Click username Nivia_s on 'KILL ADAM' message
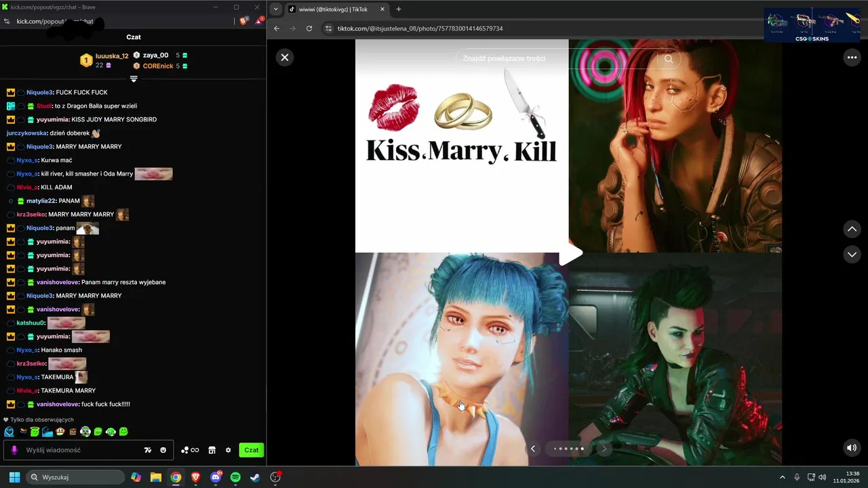Screen dimensions: 868x488 pyautogui.click(x=26, y=187)
